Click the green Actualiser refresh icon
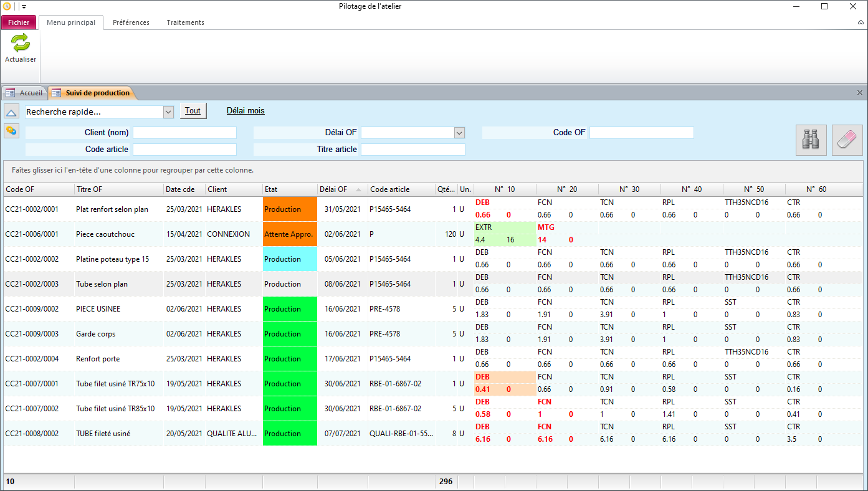868x491 pixels. click(21, 43)
